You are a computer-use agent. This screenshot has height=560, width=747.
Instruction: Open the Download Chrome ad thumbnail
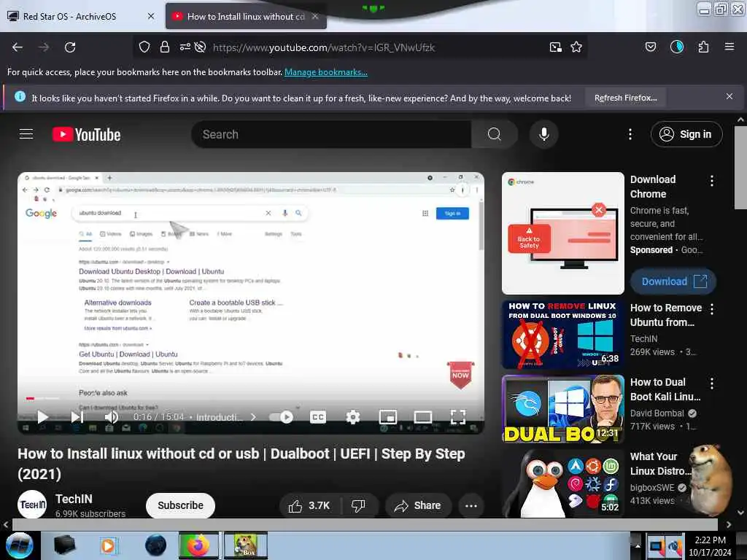562,233
